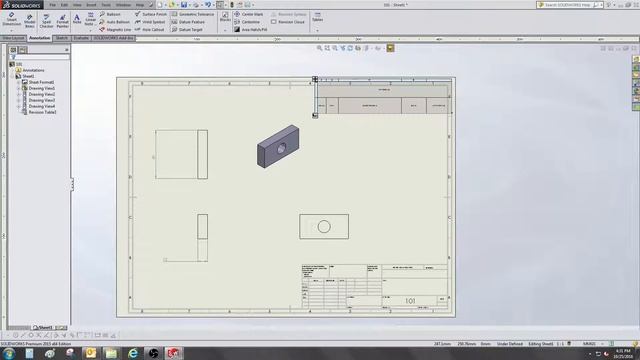
Task: Switch to View Layout tab
Action: click(x=13, y=38)
